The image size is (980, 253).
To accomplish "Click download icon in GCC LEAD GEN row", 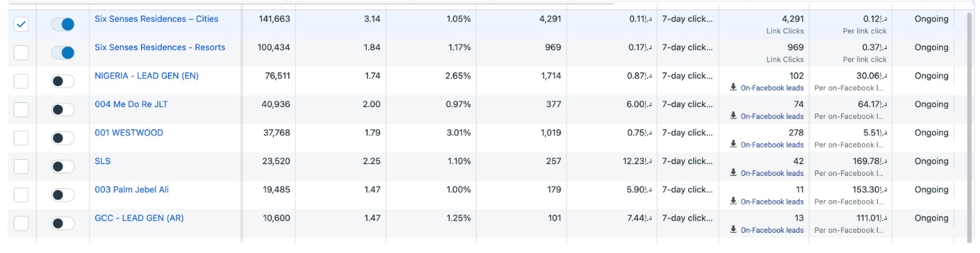I will click(733, 230).
